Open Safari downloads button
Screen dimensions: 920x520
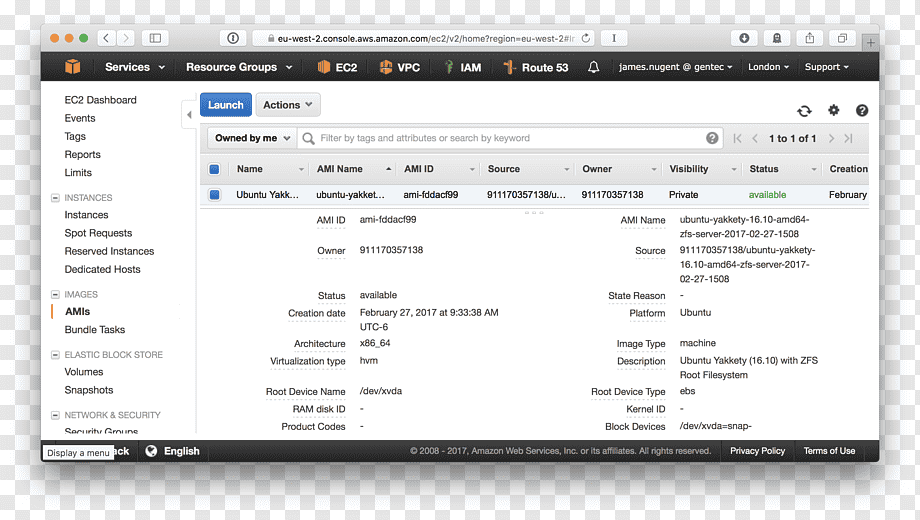(x=744, y=38)
